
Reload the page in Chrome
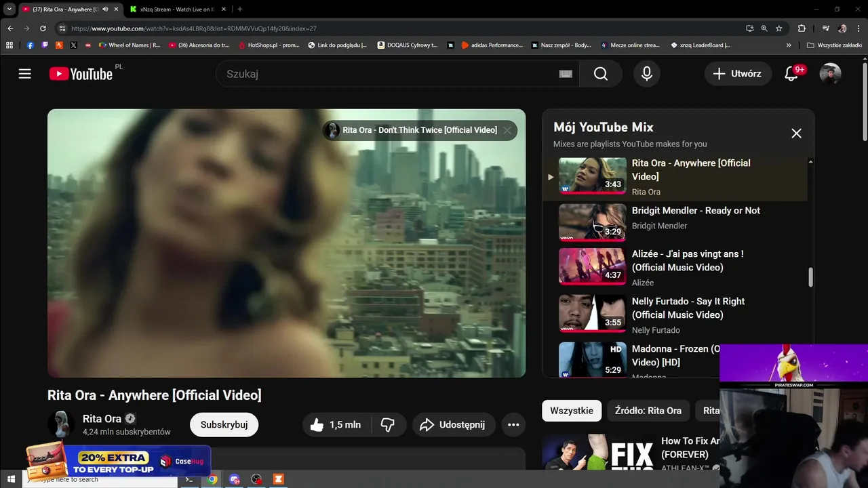click(43, 28)
